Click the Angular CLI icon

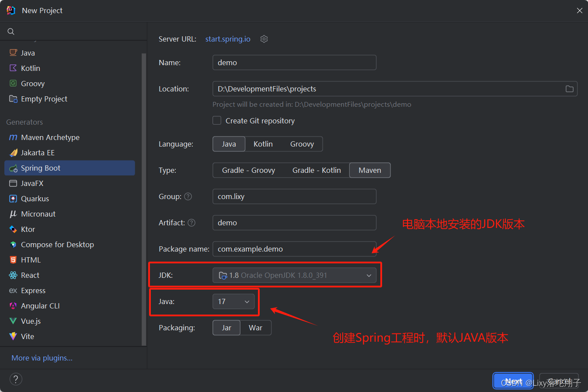(x=13, y=306)
